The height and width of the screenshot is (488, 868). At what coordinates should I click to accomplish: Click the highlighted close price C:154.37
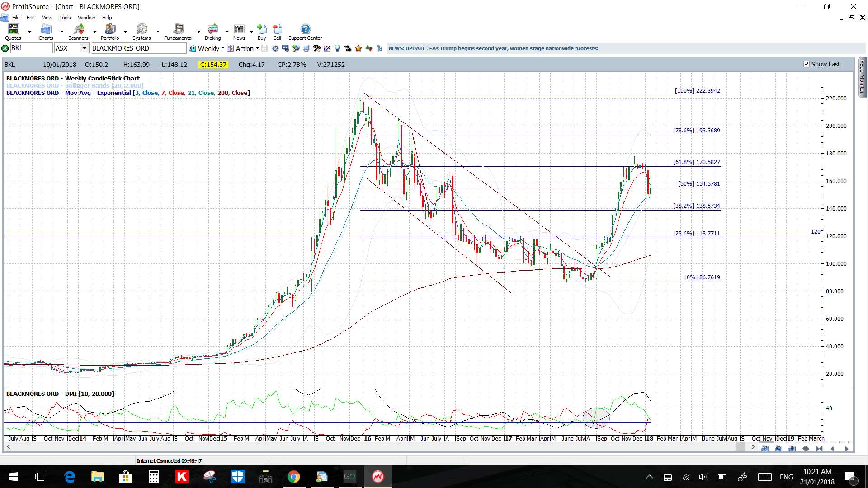point(213,65)
